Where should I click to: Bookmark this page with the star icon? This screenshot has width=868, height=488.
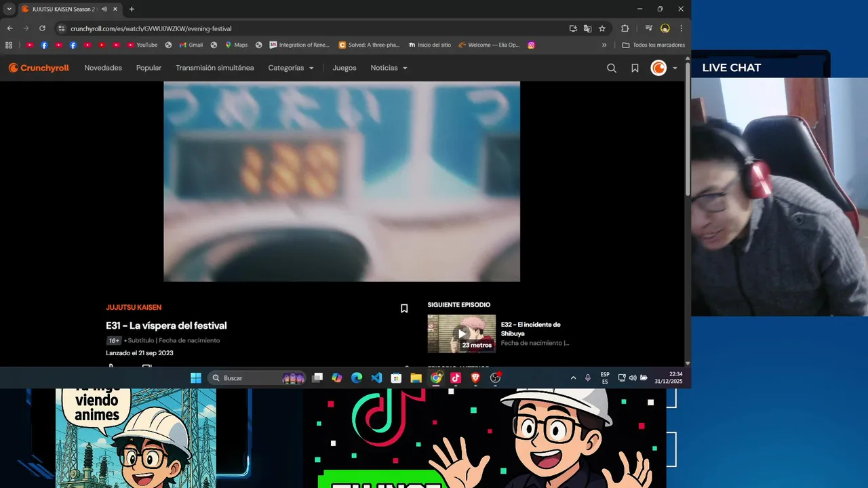(601, 28)
